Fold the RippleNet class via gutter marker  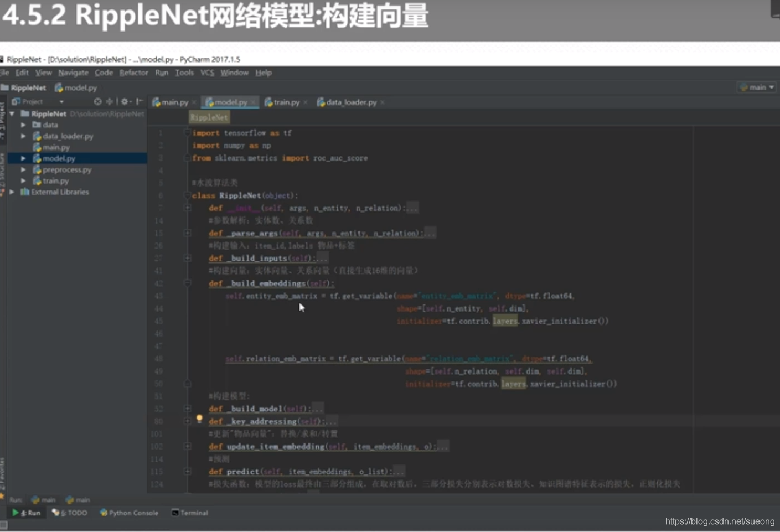pos(188,195)
